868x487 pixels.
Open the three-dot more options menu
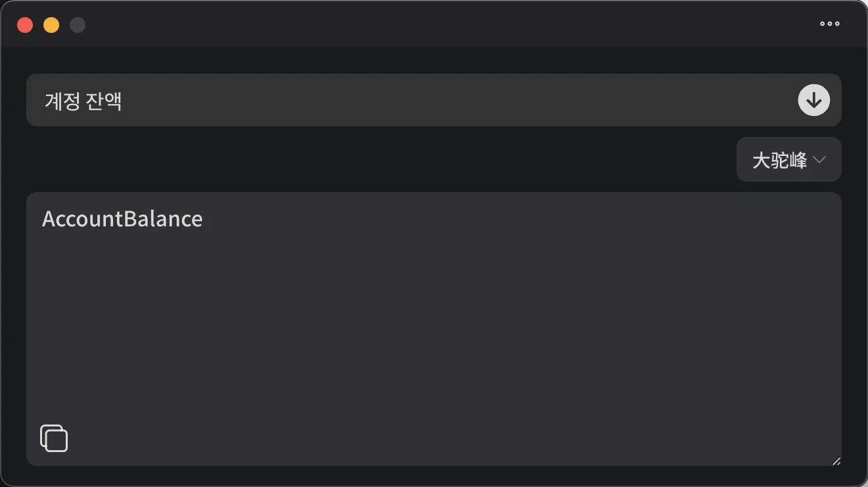click(x=829, y=24)
